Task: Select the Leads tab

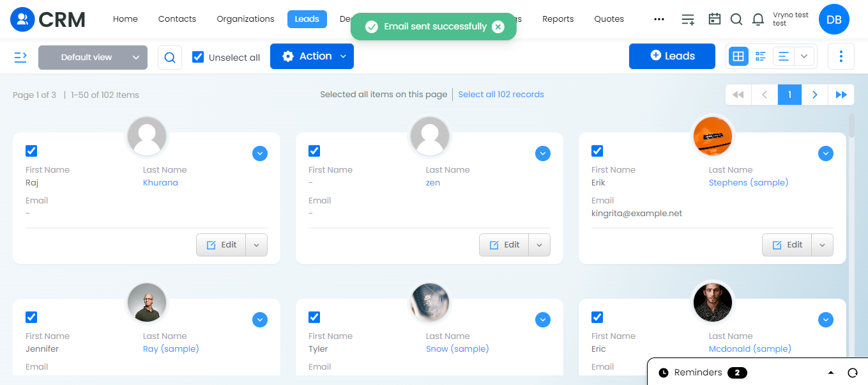Action: (307, 19)
